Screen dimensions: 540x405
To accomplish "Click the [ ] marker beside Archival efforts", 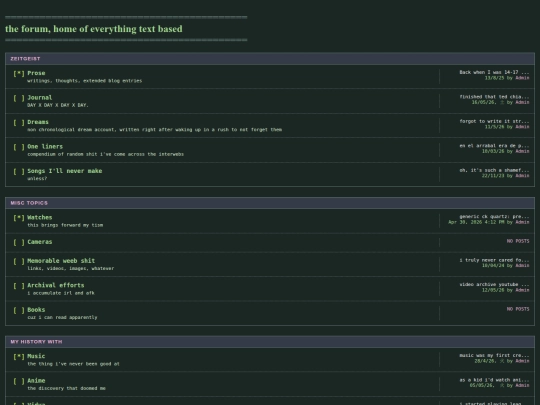I will pyautogui.click(x=19, y=285).
